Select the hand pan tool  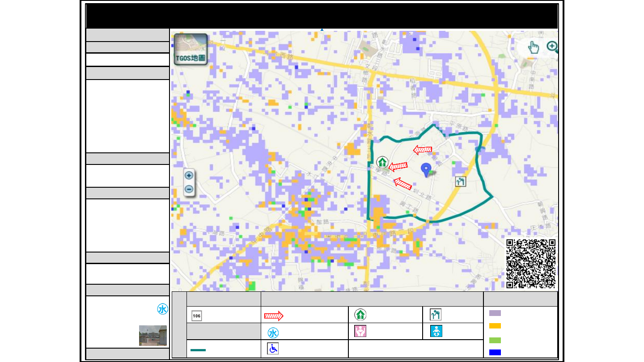[x=533, y=47]
